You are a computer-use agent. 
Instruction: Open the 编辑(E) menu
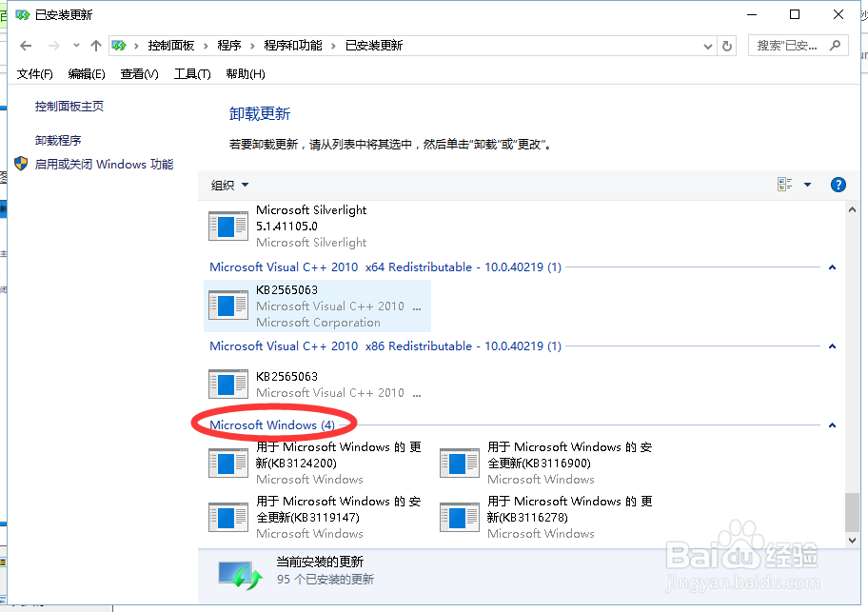point(87,73)
